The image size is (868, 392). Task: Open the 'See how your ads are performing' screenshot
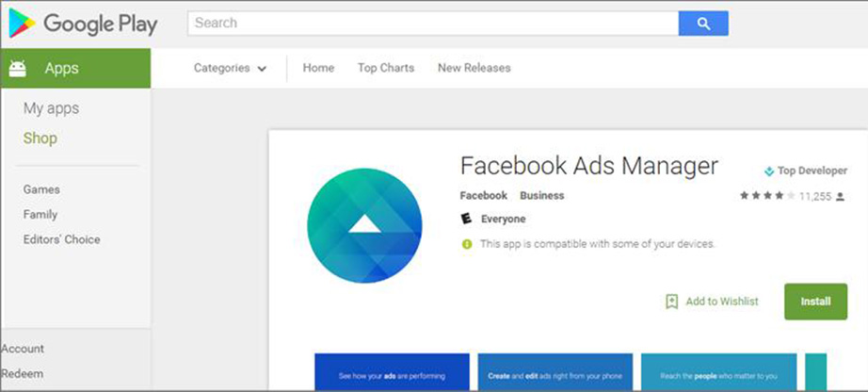[392, 372]
